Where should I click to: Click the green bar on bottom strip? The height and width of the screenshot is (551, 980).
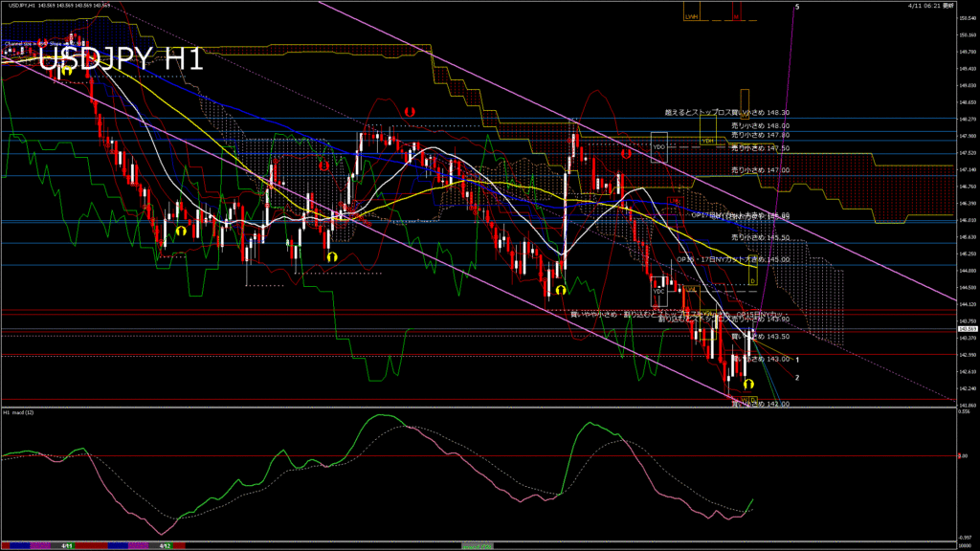pyautogui.click(x=479, y=546)
